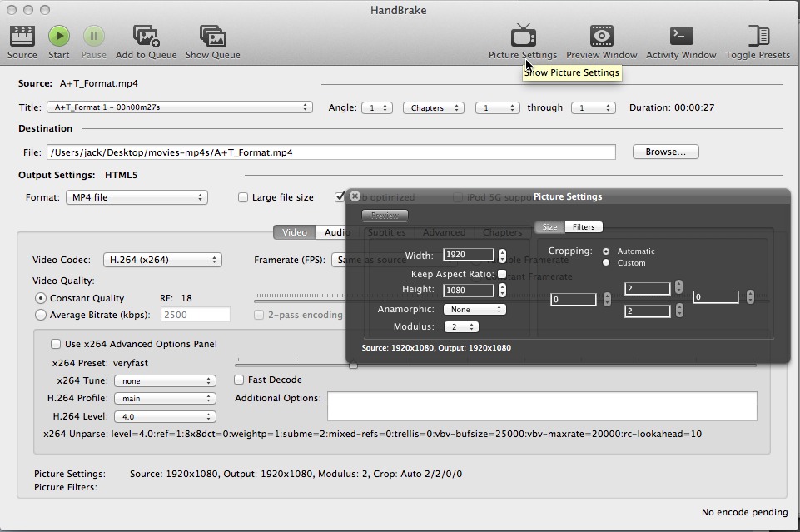This screenshot has height=532, width=800.
Task: Open Picture Settings from the toolbar
Action: pos(522,36)
